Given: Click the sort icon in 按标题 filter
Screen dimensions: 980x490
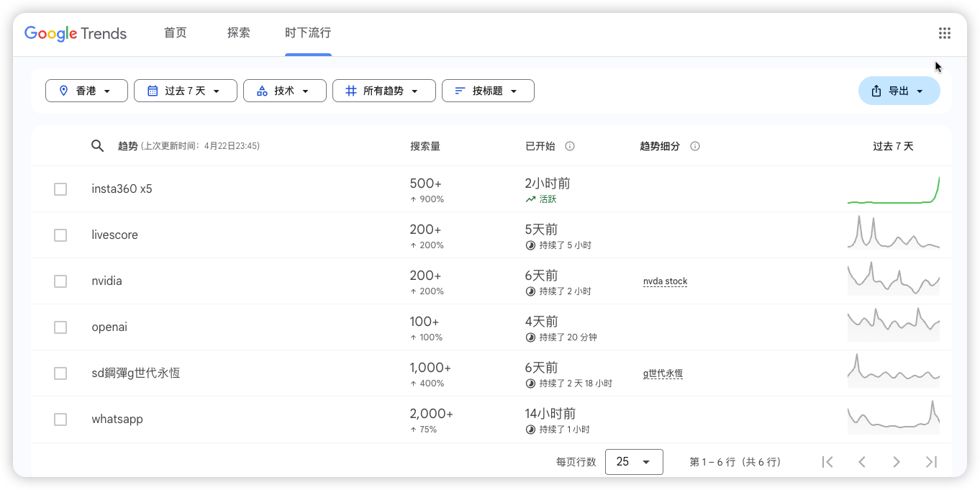Looking at the screenshot, I should coord(460,91).
